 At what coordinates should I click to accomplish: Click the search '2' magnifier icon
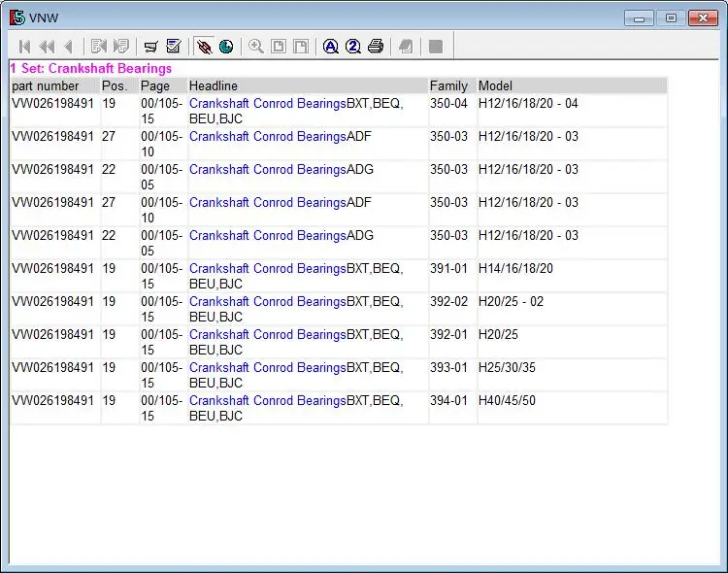(x=353, y=47)
